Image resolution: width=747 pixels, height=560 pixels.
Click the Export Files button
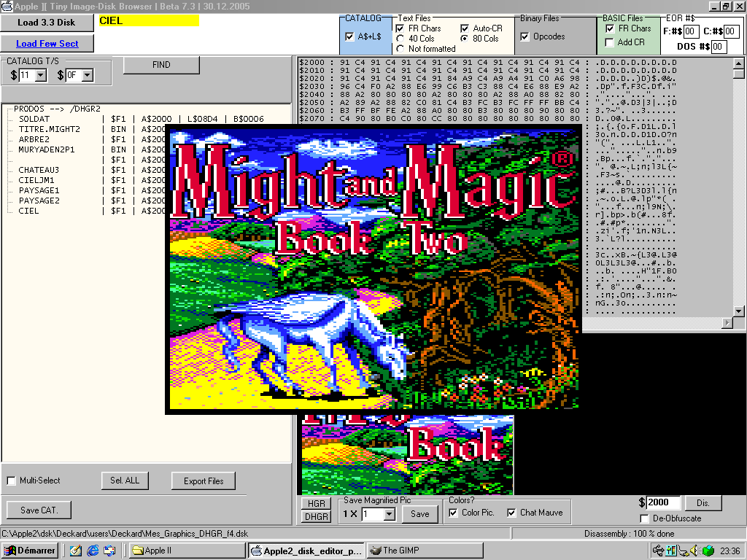pyautogui.click(x=204, y=481)
